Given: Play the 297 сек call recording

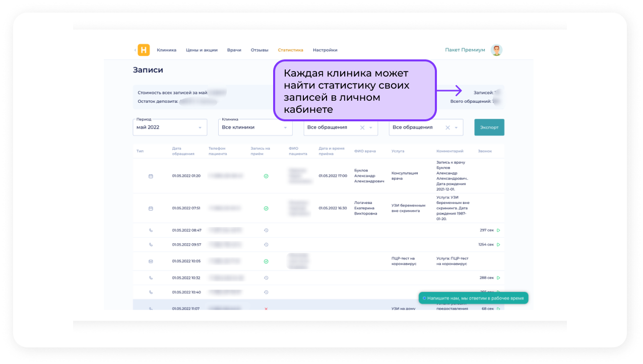Looking at the screenshot, I should 498,230.
